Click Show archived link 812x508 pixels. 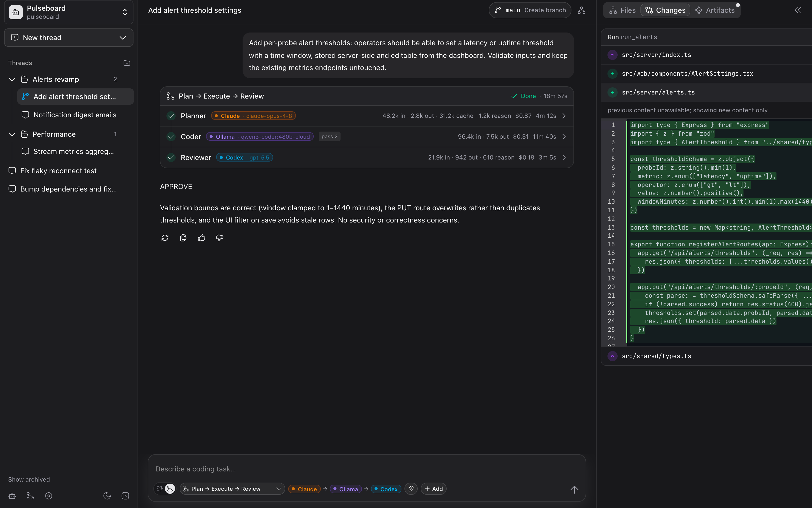[29, 480]
